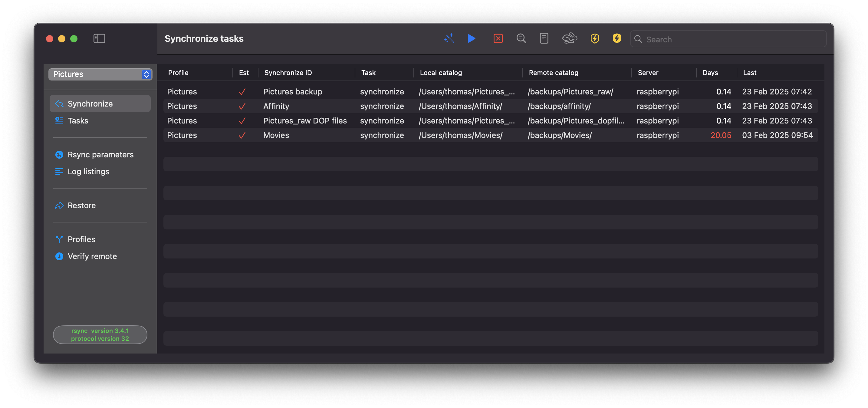Click the rsync version 3.4.1 badge

(100, 334)
